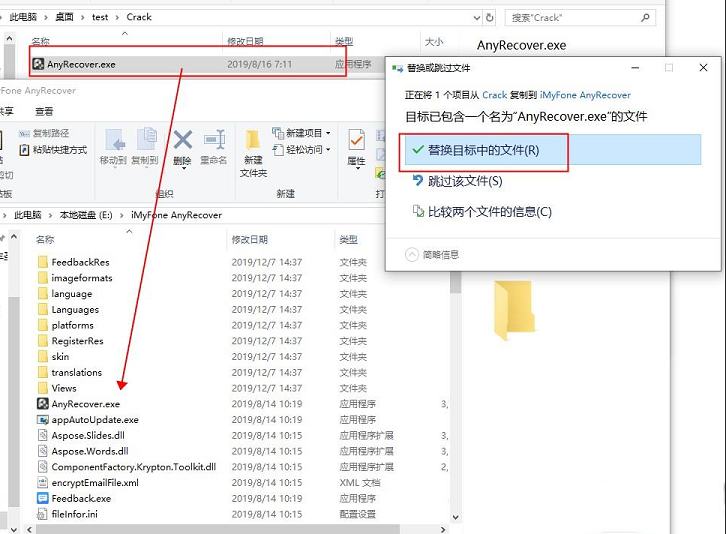Click the Delete (删除) ribbon icon
Image resolution: width=726 pixels, height=534 pixels.
pos(182,146)
